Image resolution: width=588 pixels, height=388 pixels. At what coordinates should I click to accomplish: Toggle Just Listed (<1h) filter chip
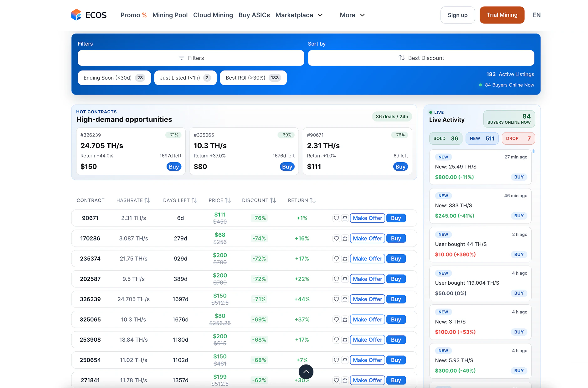[185, 78]
